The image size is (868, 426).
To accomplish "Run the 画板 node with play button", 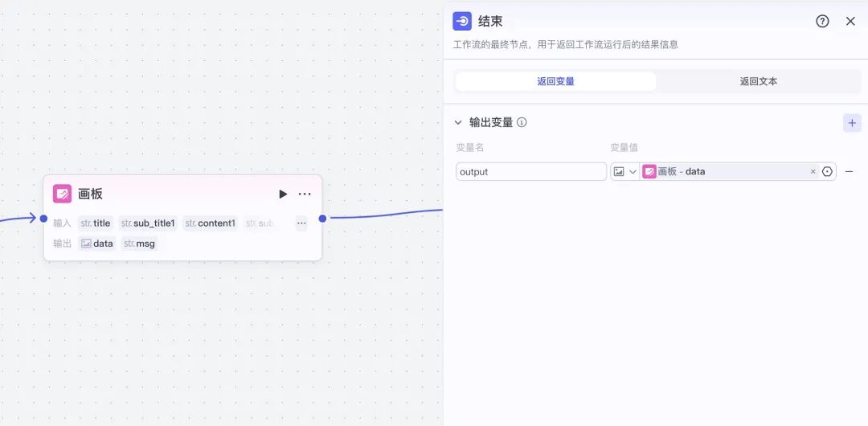I will point(283,194).
